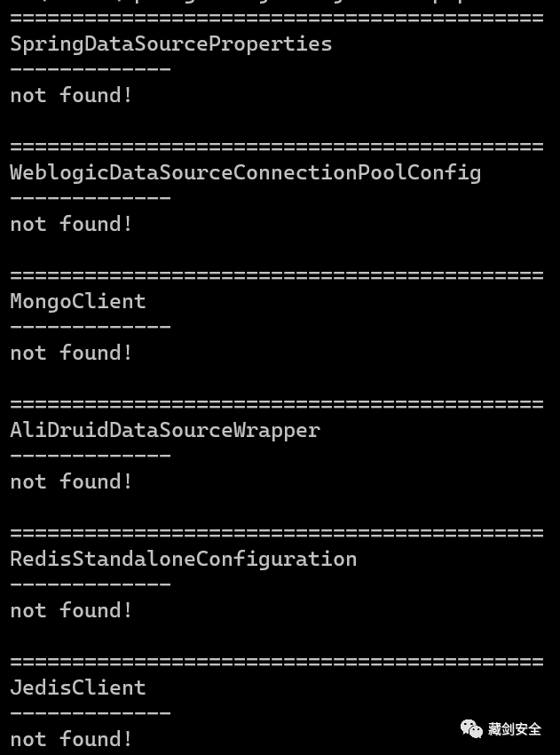Select "not found!" under RedisStandaloneConfiguration
560x755 pixels.
71,610
